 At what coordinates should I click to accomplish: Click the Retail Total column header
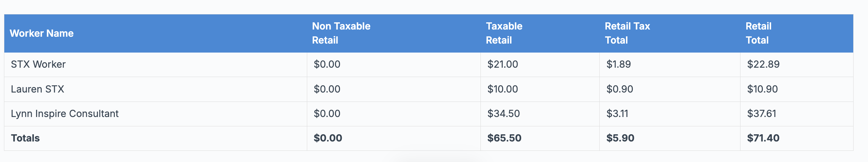[758, 33]
